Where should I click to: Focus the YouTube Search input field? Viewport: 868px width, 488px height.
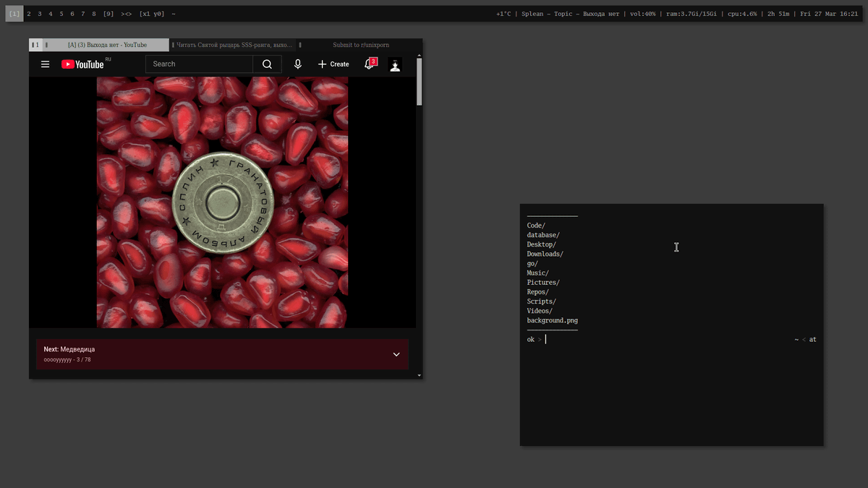click(x=199, y=64)
